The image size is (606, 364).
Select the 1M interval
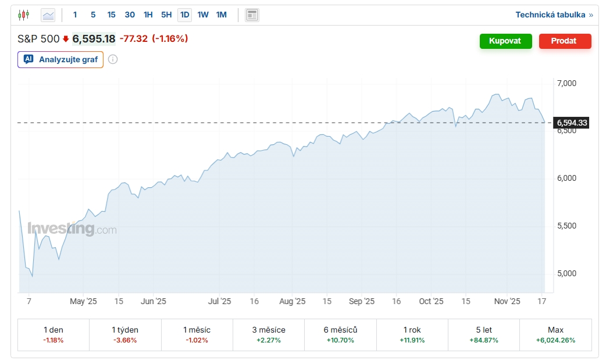(x=222, y=15)
